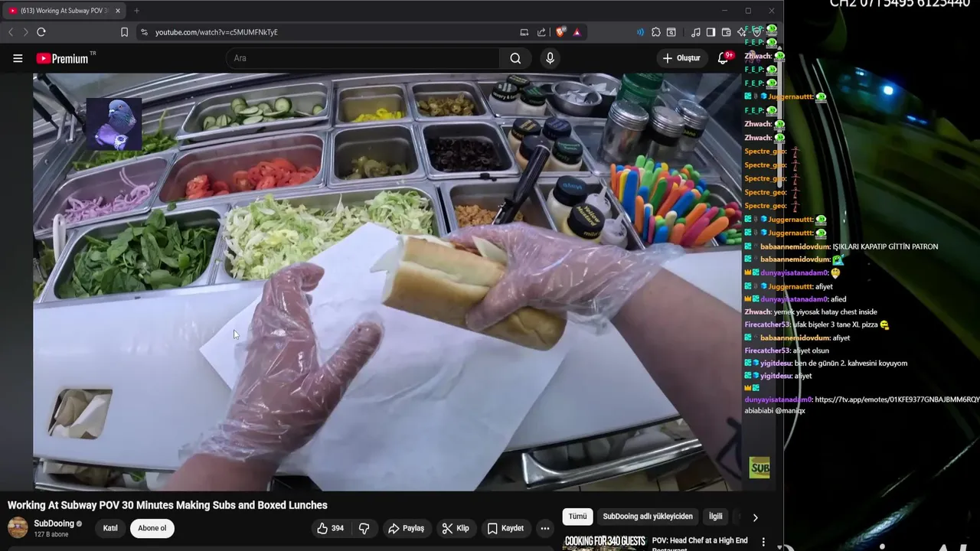
Task: Focus the Ara search field
Action: click(x=363, y=58)
